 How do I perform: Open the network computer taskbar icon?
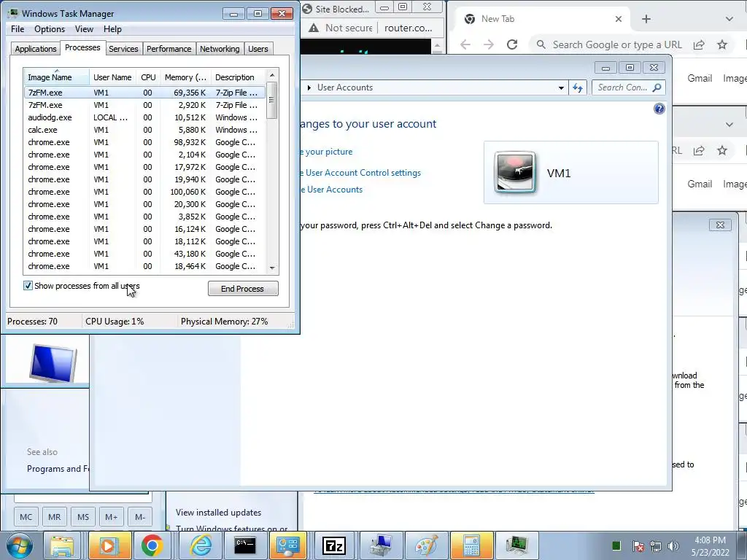tap(381, 545)
